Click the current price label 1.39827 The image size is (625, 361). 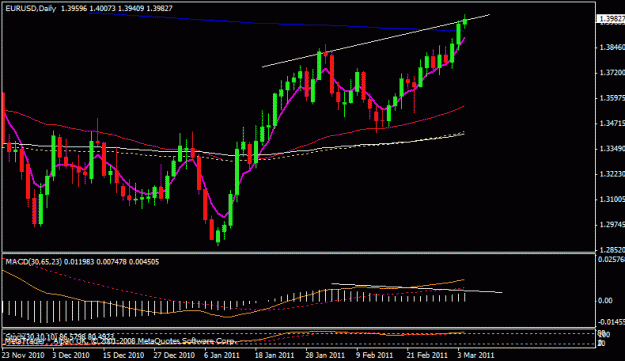tap(610, 18)
